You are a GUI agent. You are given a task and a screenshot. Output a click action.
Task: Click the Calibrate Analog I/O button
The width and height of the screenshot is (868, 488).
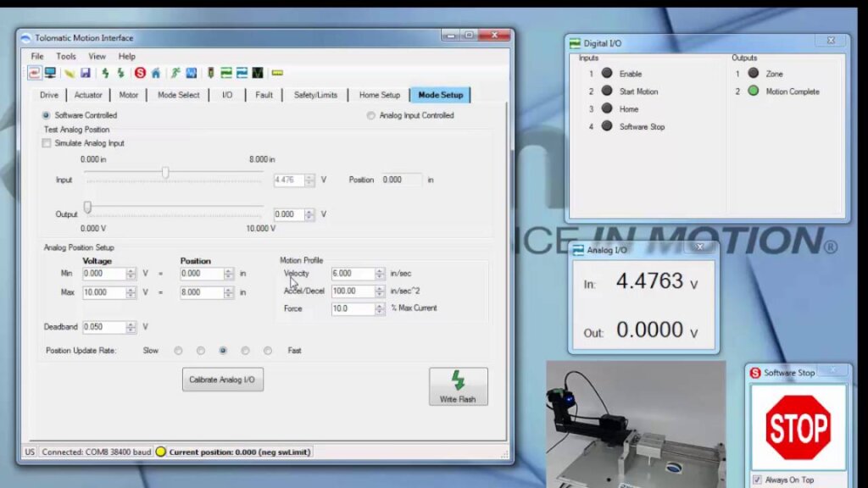click(x=223, y=380)
